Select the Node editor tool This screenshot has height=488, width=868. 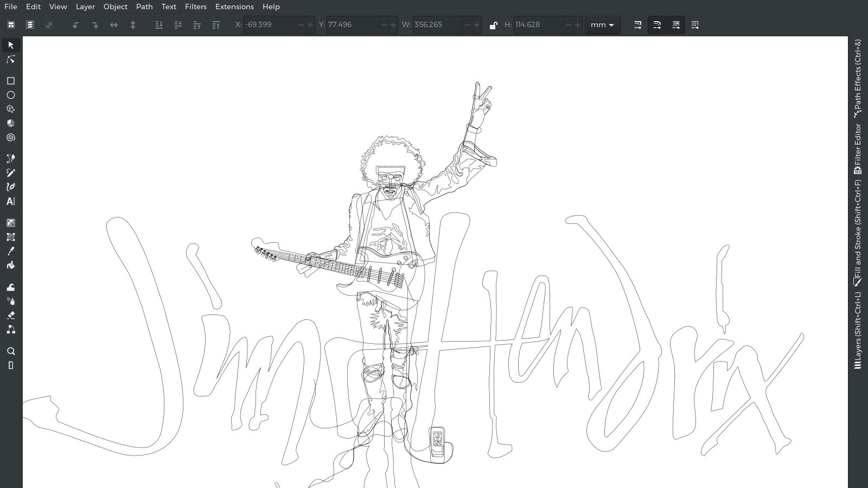(x=11, y=60)
